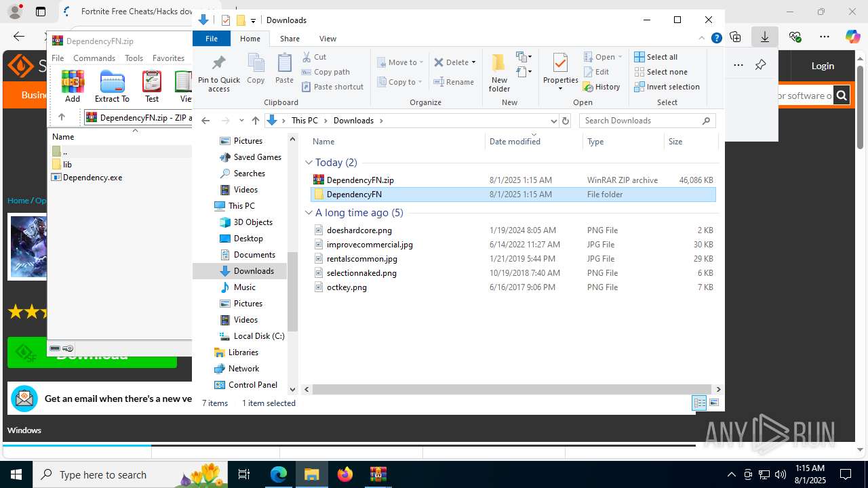This screenshot has width=868, height=488.
Task: Open Quick Access Toolbar customize dropdown
Action: coord(253,20)
